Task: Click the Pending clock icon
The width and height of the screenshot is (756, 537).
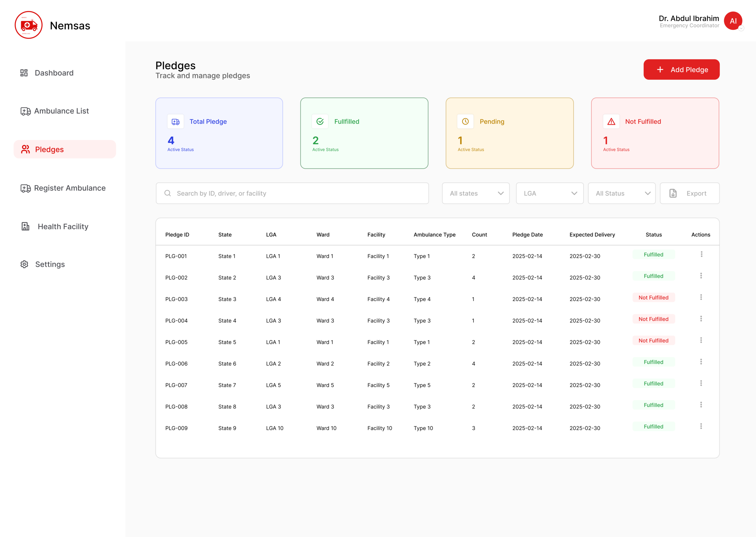Action: [x=465, y=122]
